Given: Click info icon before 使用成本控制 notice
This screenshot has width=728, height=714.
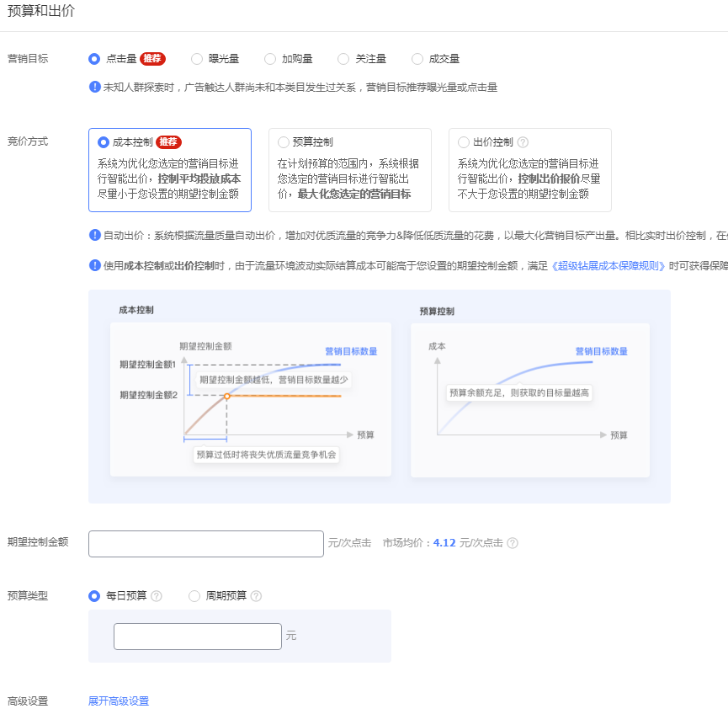Looking at the screenshot, I should pyautogui.click(x=95, y=265).
